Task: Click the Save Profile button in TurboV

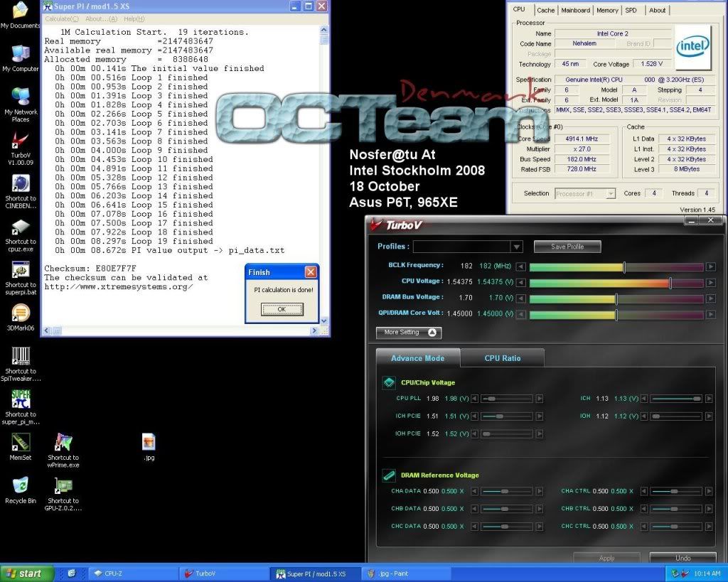Action: tap(567, 247)
